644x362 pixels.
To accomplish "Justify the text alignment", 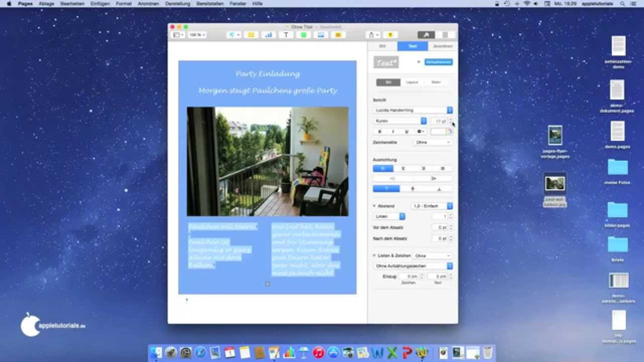I will [x=443, y=168].
